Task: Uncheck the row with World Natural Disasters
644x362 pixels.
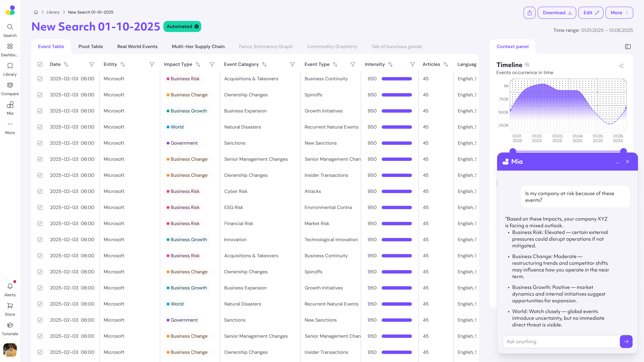Action: click(x=40, y=127)
